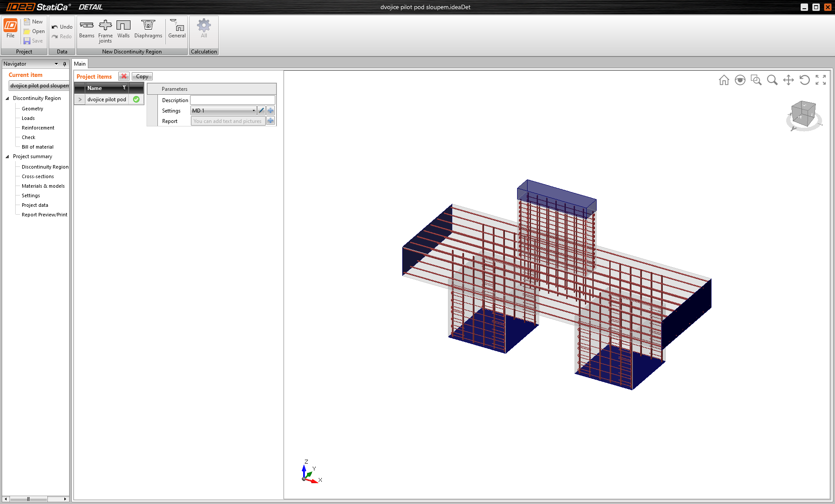Select the Frame joints tool
Viewport: 835px width, 504px height.
tap(105, 31)
